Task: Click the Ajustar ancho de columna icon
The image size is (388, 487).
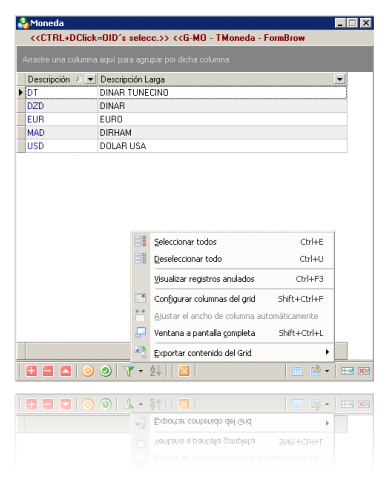Action: point(140,315)
